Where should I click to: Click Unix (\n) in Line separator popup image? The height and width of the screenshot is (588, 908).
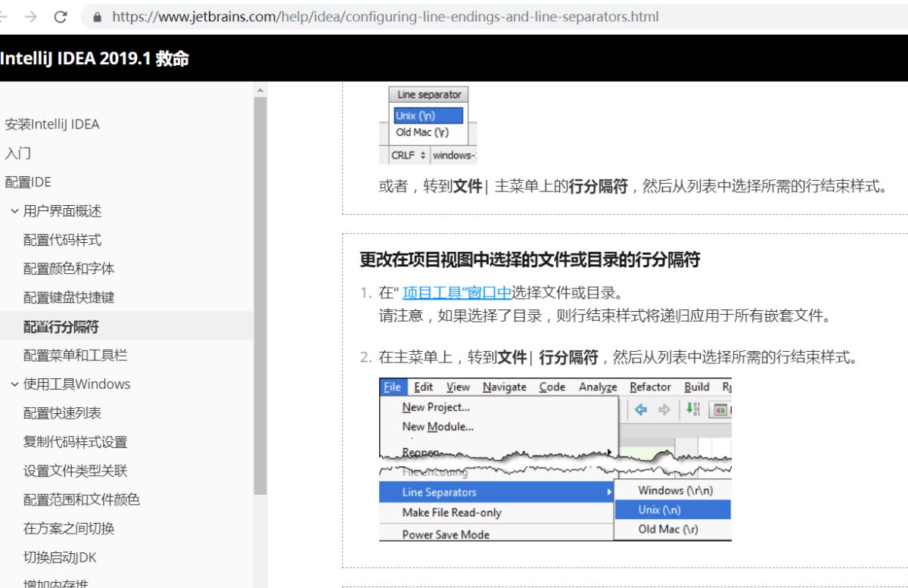428,117
